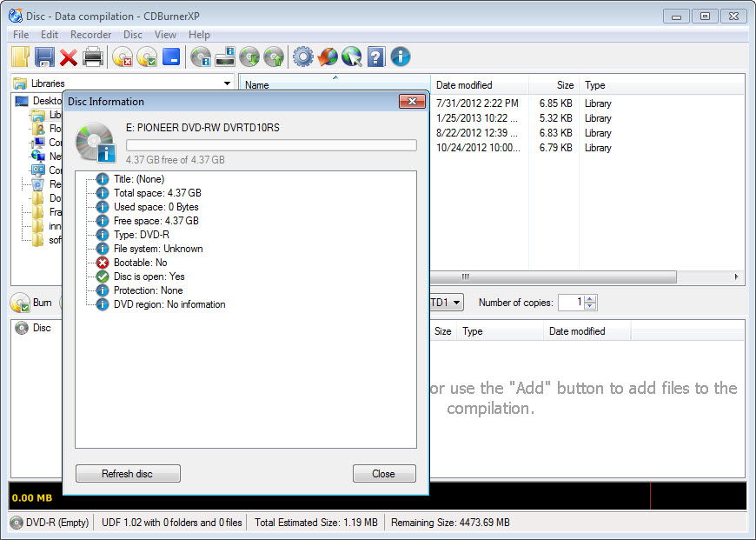Click the large disc info icon in dialog
Screen dimensions: 756x540
point(96,143)
